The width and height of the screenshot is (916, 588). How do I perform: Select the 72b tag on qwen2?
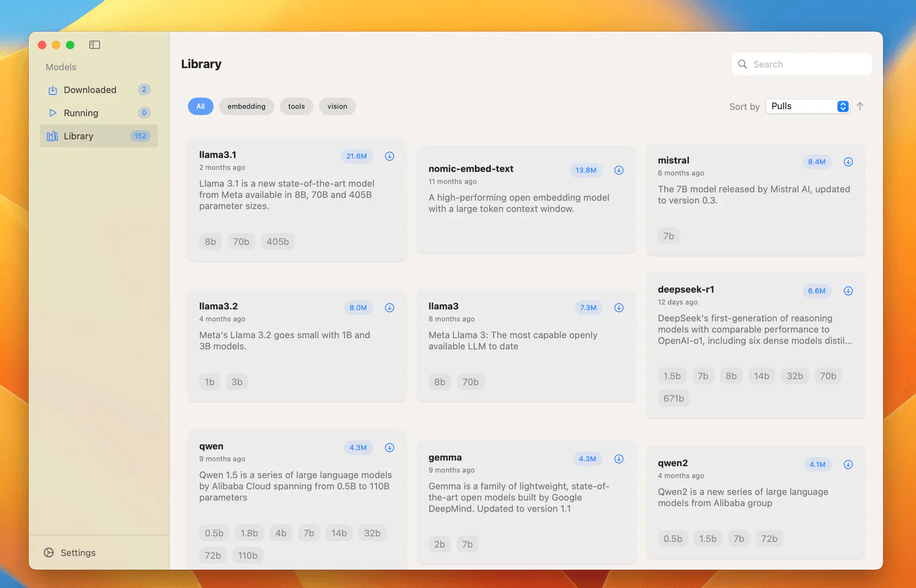point(769,539)
